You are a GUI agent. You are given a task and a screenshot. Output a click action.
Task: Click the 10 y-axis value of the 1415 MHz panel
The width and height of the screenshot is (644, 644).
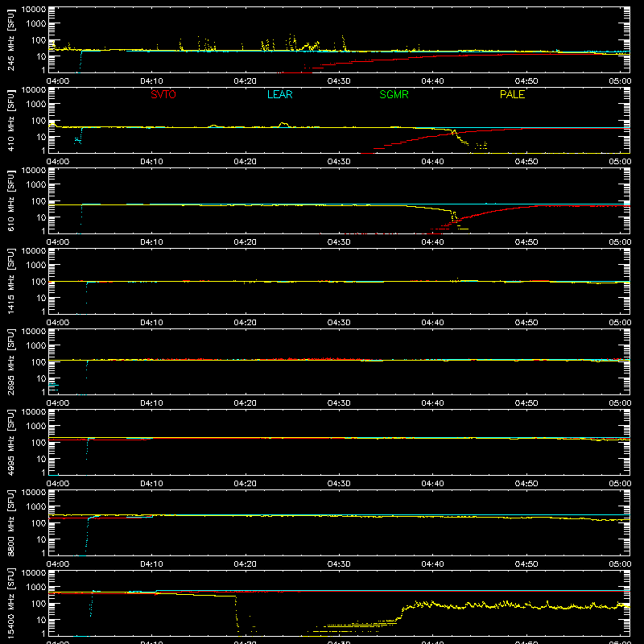point(41,298)
